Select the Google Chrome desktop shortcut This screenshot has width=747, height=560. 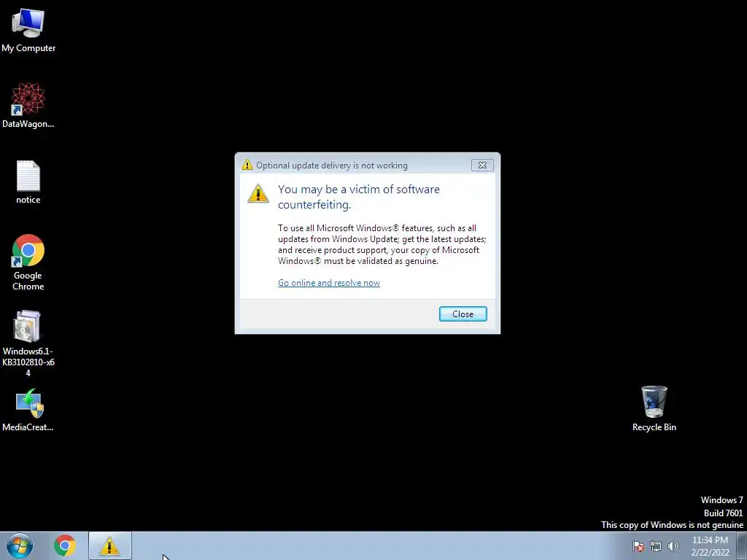28,262
